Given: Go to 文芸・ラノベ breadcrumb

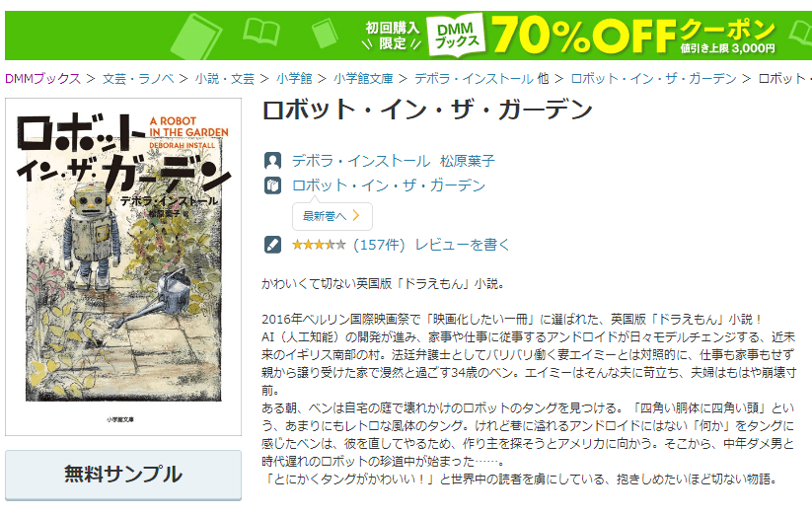Looking at the screenshot, I should click(x=138, y=79).
